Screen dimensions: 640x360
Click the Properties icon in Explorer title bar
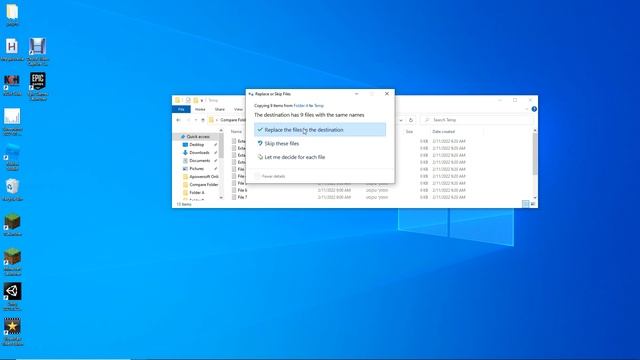point(188,100)
